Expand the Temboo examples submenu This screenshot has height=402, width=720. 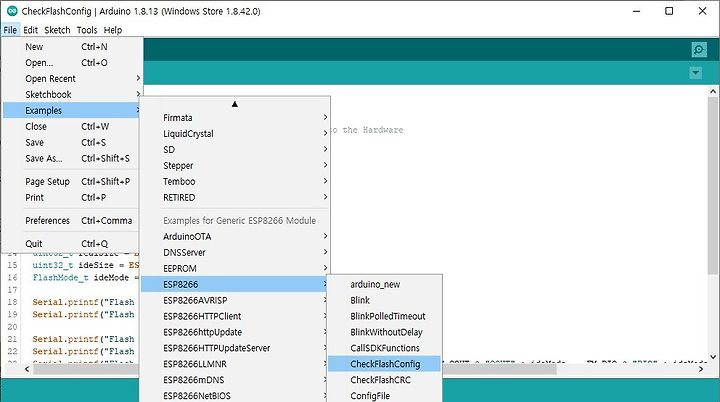pos(235,181)
